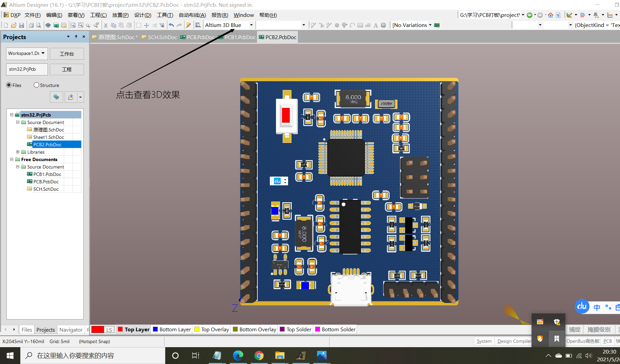Switch to the PCB1.PcbDoc document tab
This screenshot has width=620, height=364.
pos(237,37)
